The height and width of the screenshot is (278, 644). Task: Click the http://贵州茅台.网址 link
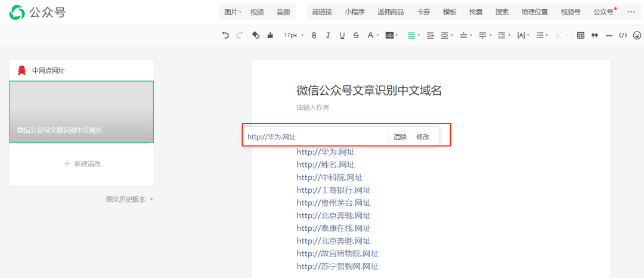(x=333, y=203)
